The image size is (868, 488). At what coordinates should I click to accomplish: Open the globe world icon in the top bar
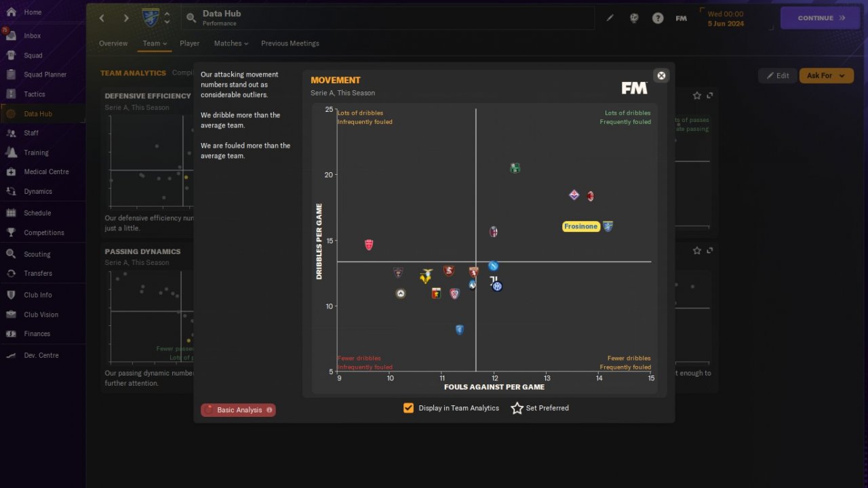634,18
